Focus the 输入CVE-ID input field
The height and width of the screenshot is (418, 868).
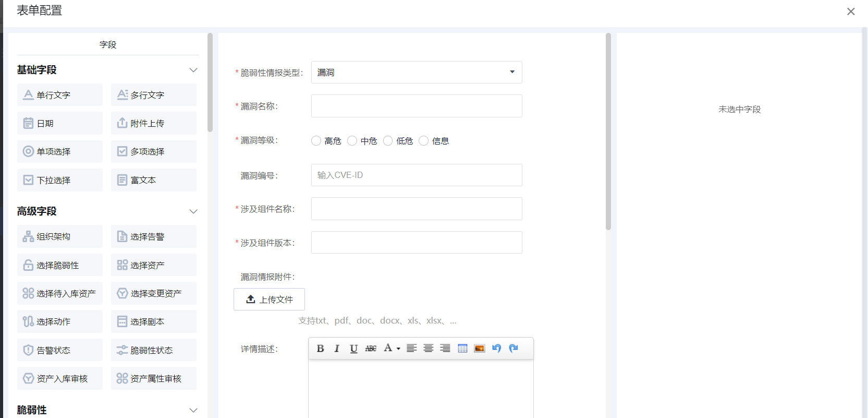tap(416, 175)
